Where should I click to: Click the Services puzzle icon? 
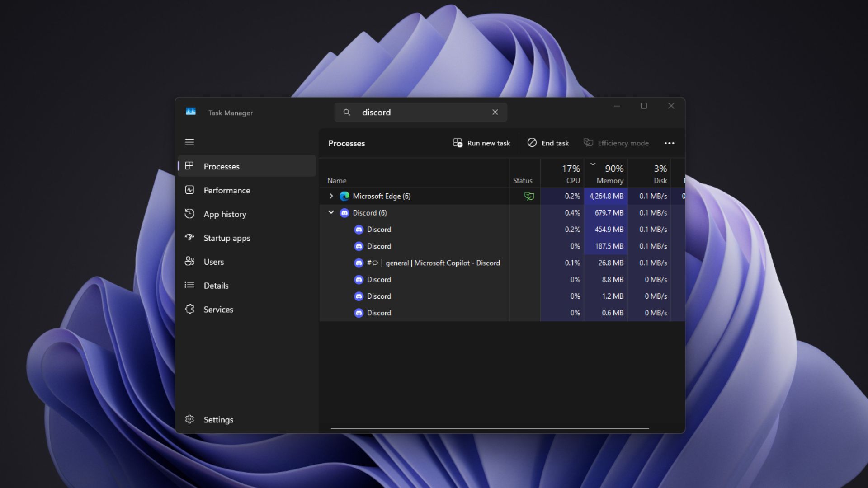pos(189,309)
